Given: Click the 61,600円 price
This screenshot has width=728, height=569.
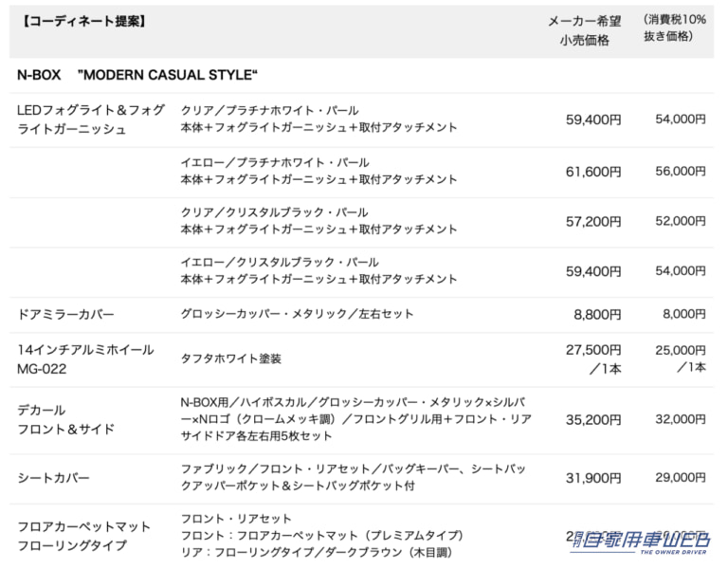Looking at the screenshot, I should pos(594,172).
